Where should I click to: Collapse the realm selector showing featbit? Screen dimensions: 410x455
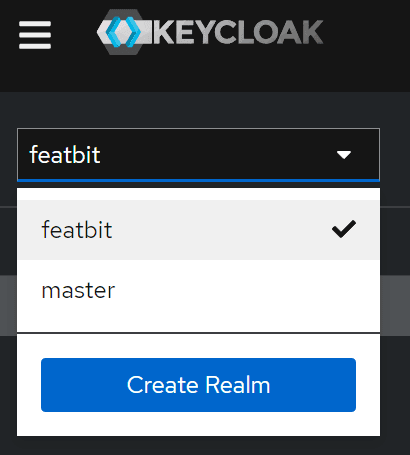tap(198, 155)
